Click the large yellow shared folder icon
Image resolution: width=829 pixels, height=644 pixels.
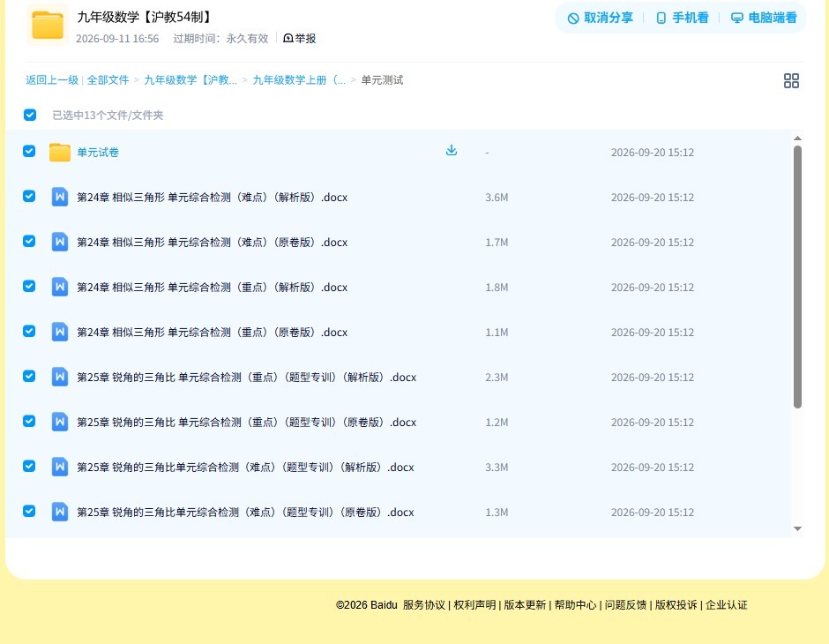[x=48, y=25]
